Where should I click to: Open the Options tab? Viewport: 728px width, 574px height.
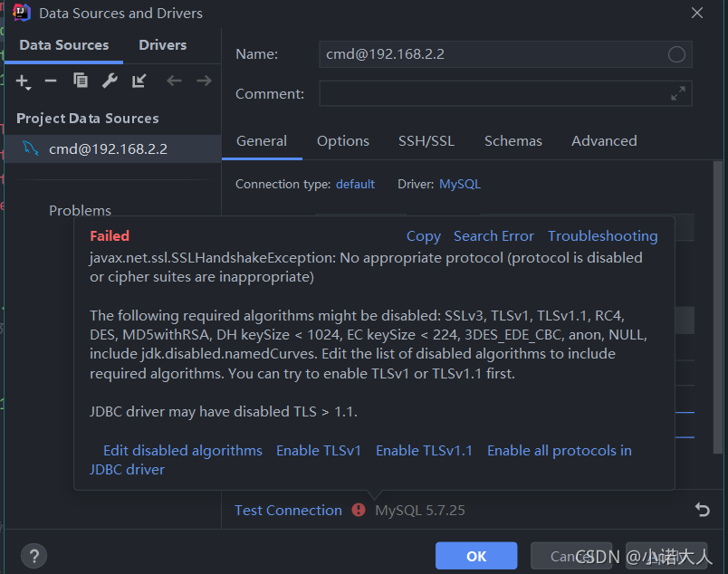[343, 140]
